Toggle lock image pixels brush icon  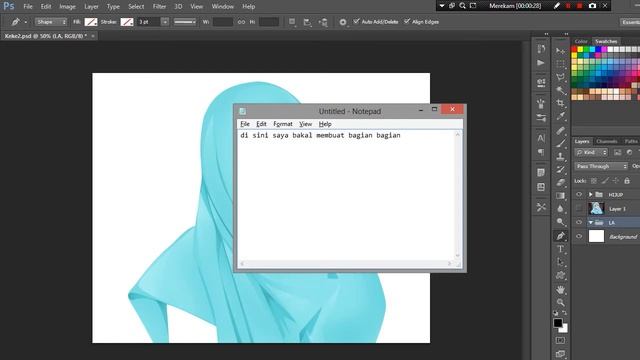coord(605,181)
